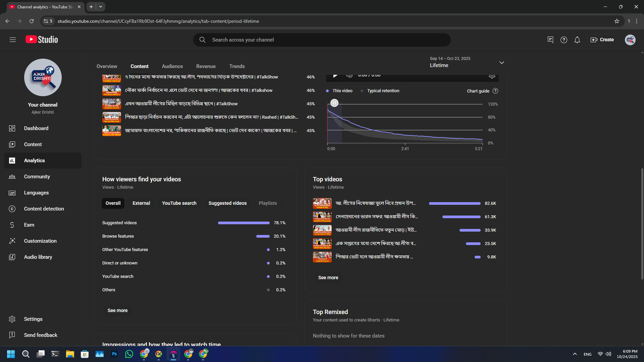The image size is (644, 362).
Task: Open the Chart guide help icon
Action: pos(495,91)
